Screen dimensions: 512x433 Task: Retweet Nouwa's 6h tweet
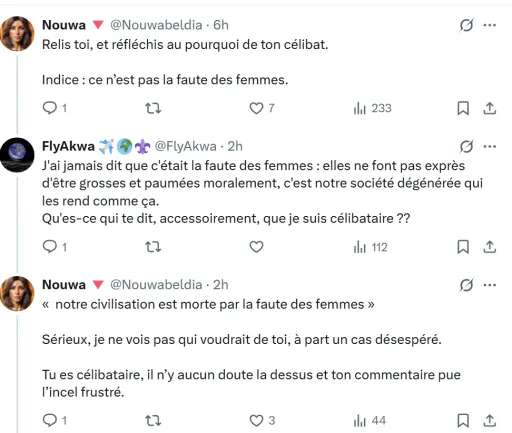click(x=153, y=108)
